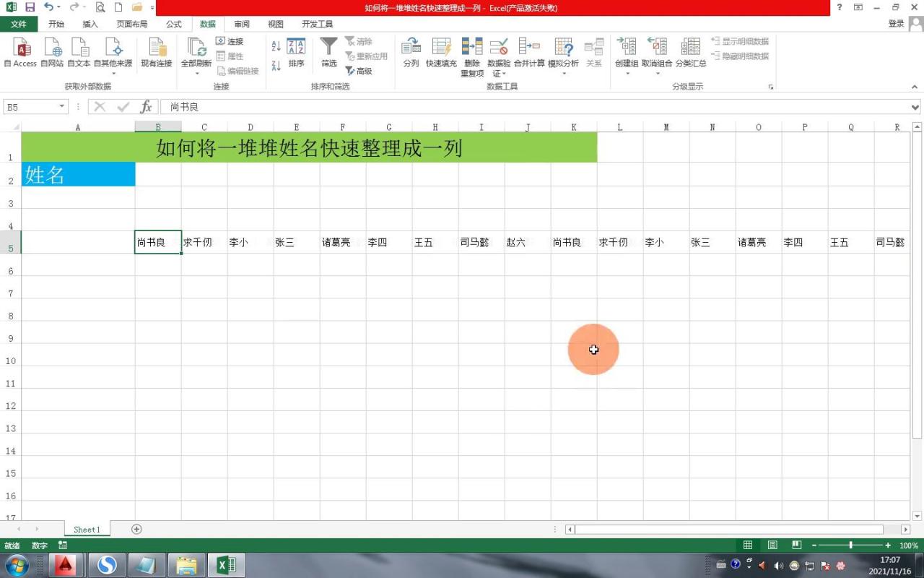Expand the formula bar chevron
The height and width of the screenshot is (578, 924).
(915, 107)
